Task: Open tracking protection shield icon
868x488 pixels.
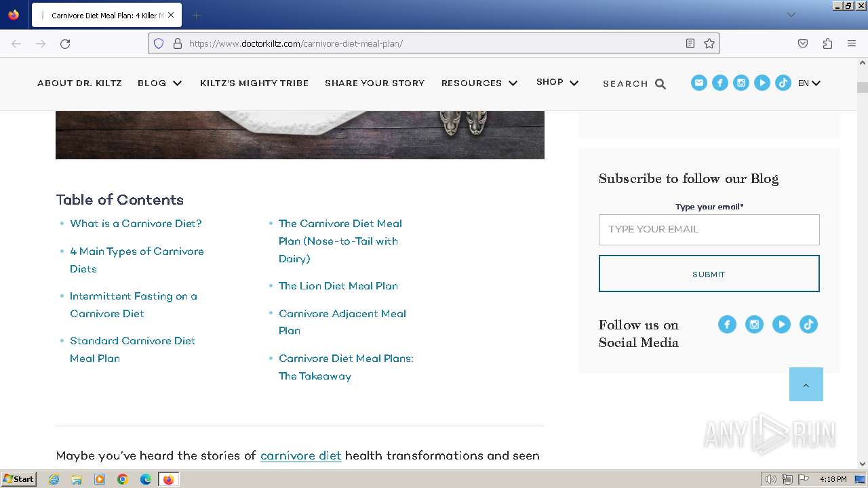Action: pos(159,43)
